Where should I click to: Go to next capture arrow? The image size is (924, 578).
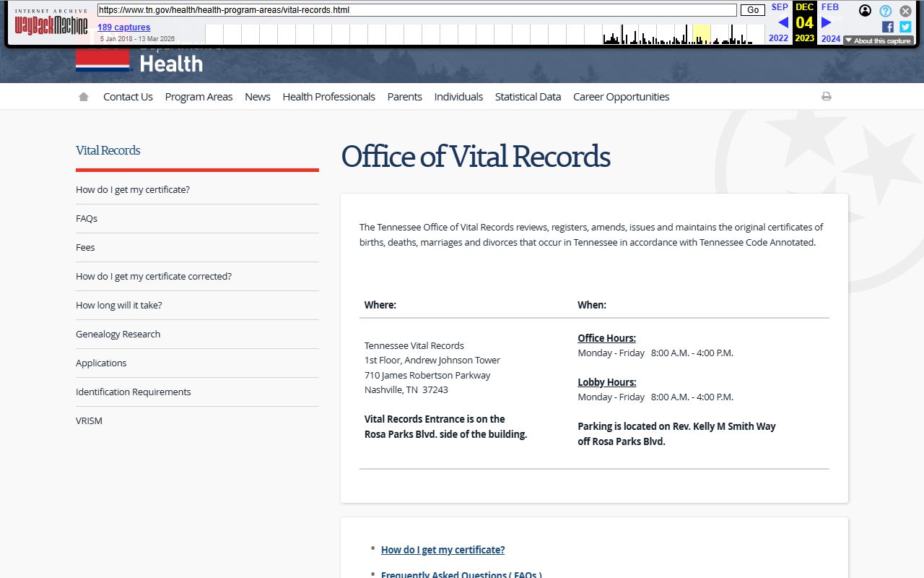(x=827, y=22)
